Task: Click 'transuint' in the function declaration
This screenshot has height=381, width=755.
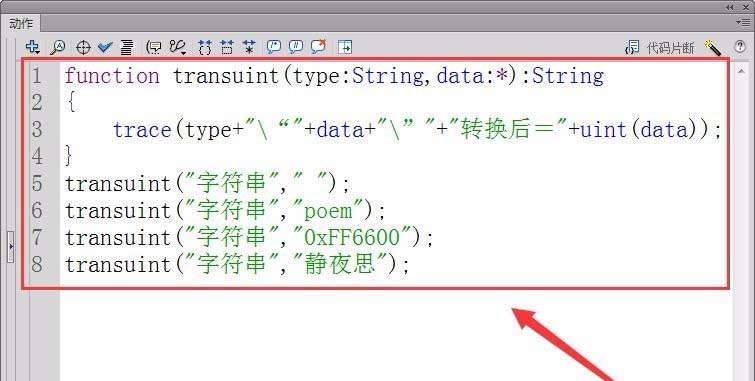Action: coord(226,76)
